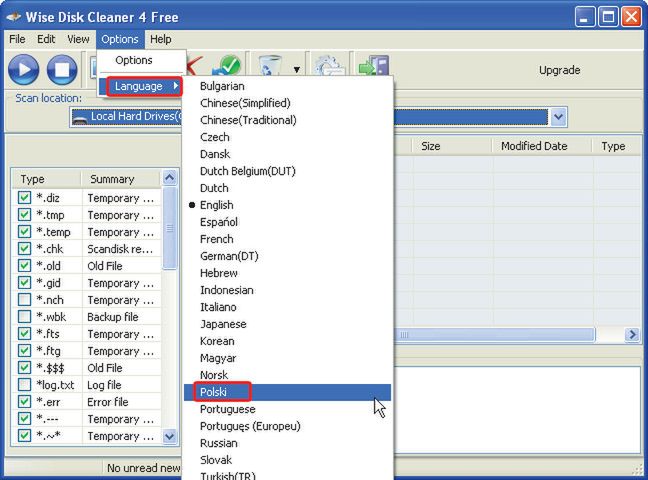Click the Type column in results table
This screenshot has height=480, width=648.
pos(617,146)
